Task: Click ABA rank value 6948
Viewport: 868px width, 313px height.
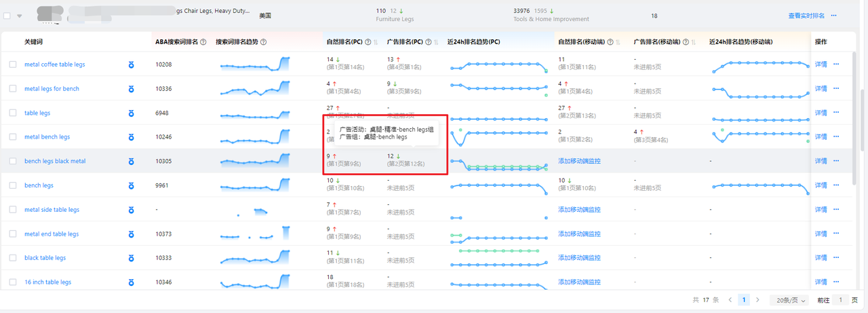Action: pos(161,113)
